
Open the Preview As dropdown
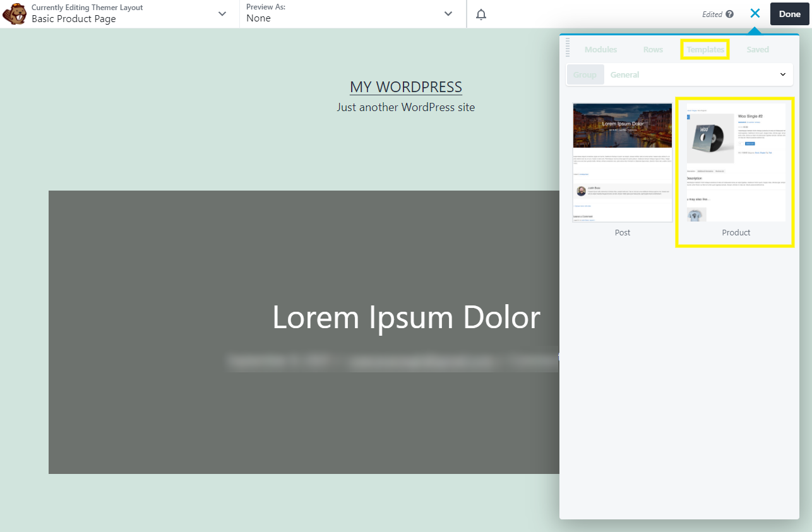click(448, 13)
